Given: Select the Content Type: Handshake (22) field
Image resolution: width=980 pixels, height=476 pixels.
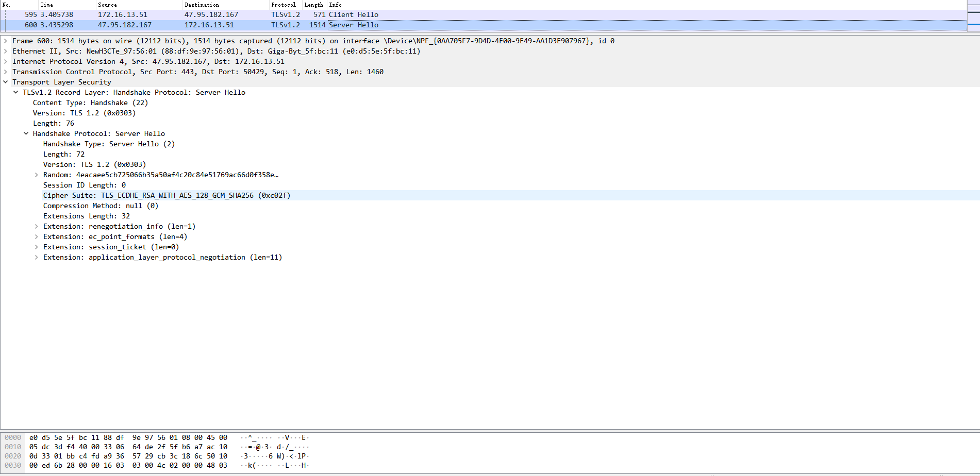Looking at the screenshot, I should (90, 103).
